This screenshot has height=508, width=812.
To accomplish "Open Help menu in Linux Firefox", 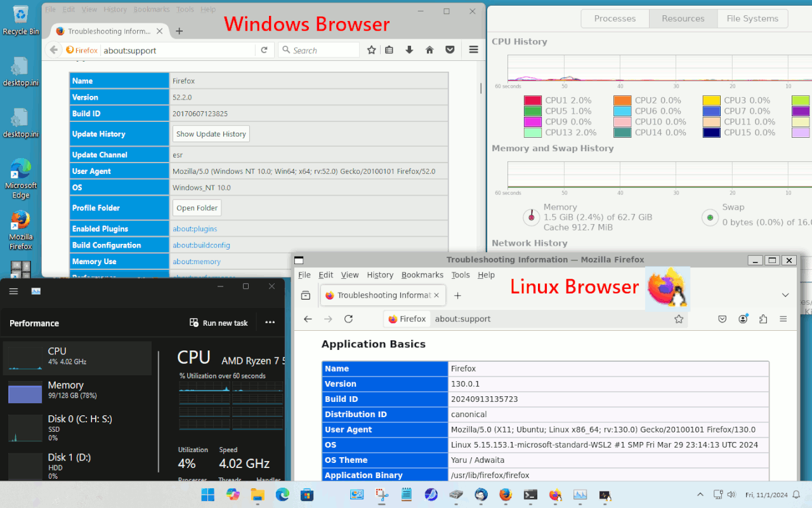I will pyautogui.click(x=487, y=275).
